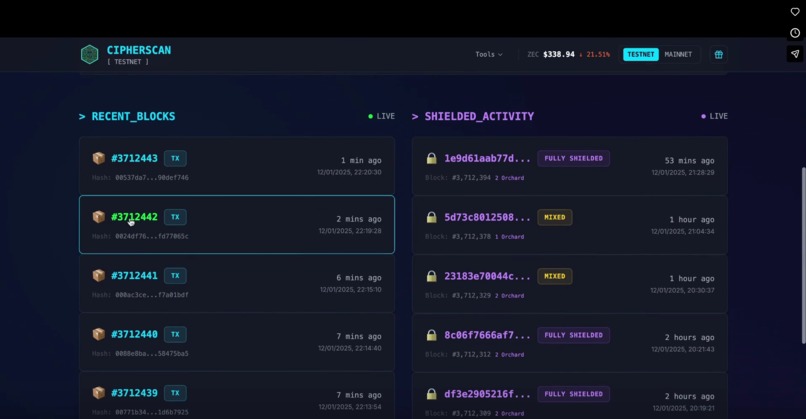The image size is (806, 419).
Task: Click the heart icon at top right
Action: pos(795,12)
